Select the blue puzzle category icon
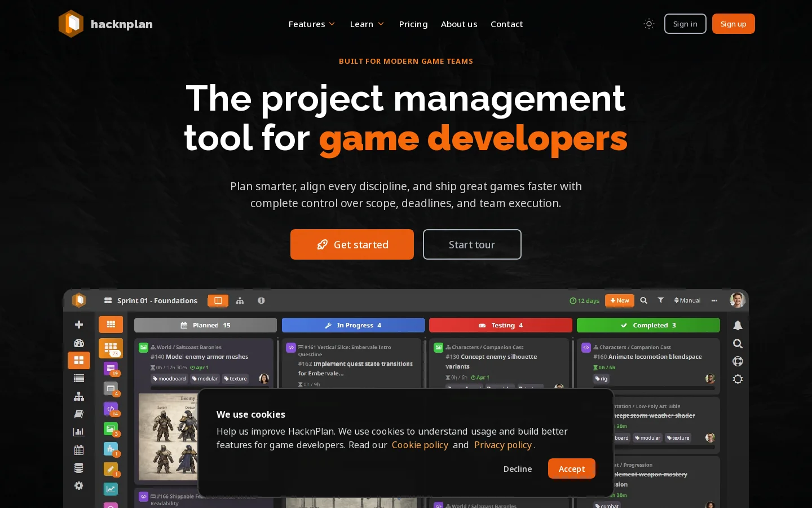The height and width of the screenshot is (508, 812). pos(111,449)
